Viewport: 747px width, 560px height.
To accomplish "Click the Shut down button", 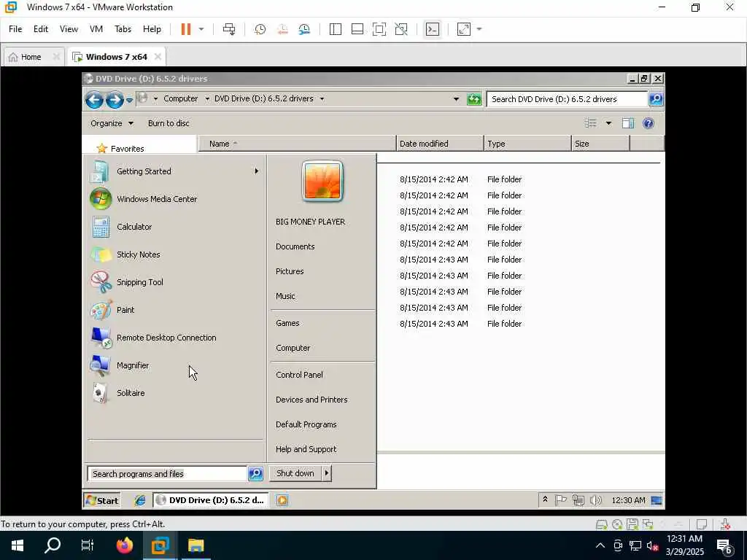I will pos(295,473).
